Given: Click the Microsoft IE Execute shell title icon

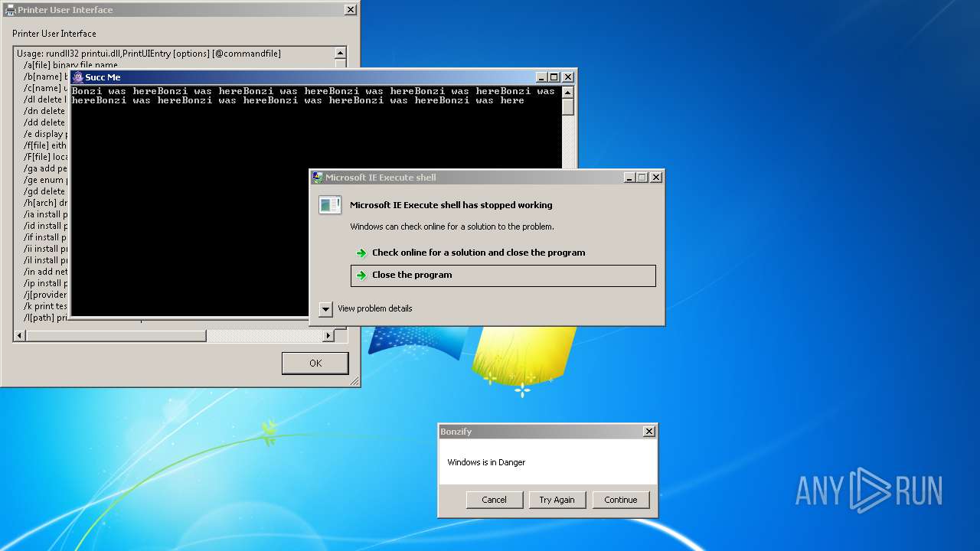Looking at the screenshot, I should (318, 177).
